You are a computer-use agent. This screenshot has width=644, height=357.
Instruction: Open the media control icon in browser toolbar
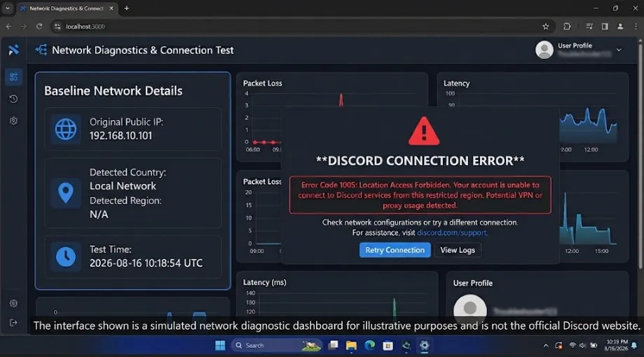(x=589, y=27)
